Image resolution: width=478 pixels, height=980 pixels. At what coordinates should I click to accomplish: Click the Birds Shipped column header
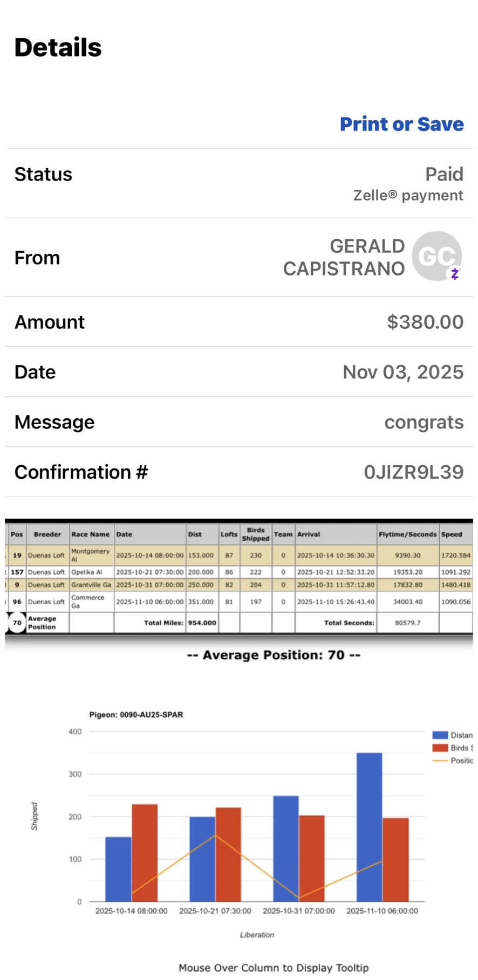[256, 534]
